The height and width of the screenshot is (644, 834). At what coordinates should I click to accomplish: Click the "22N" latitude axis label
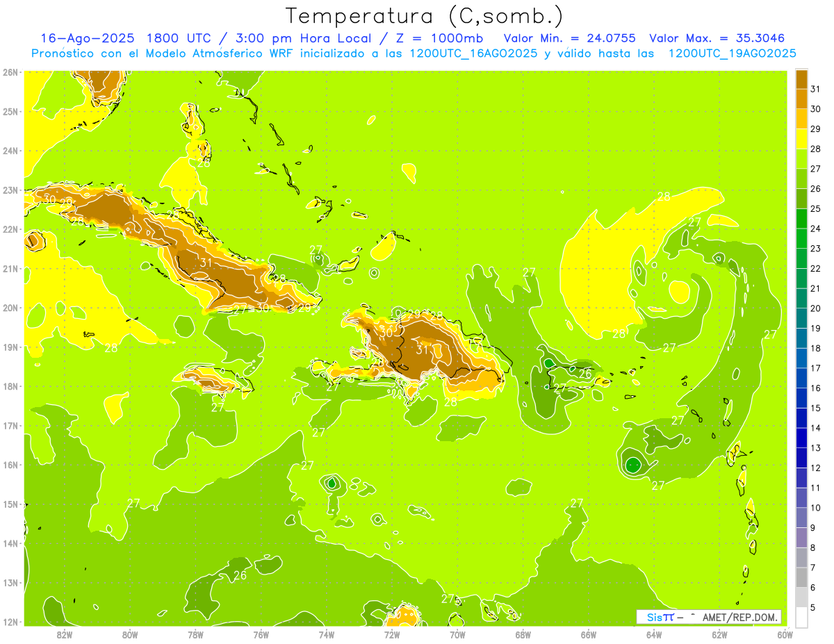(10, 229)
